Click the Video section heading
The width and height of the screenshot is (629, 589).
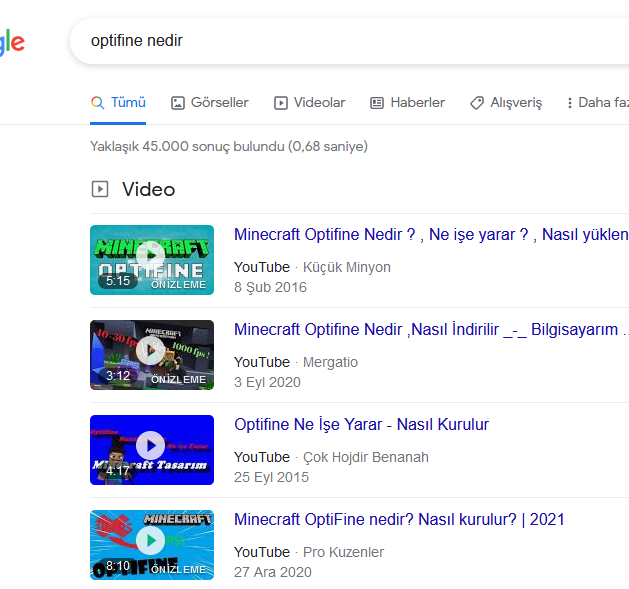tap(148, 189)
